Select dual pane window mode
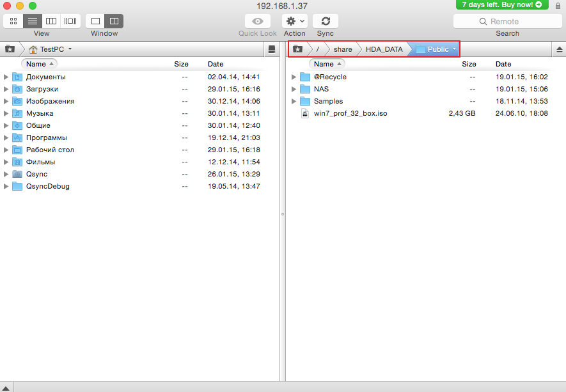Image resolution: width=566 pixels, height=392 pixels. click(x=114, y=21)
